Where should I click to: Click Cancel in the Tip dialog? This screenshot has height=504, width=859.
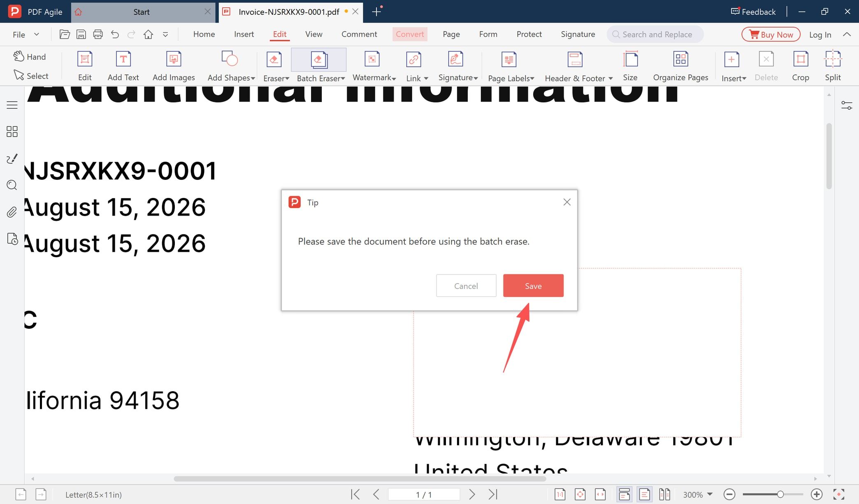[x=466, y=286]
